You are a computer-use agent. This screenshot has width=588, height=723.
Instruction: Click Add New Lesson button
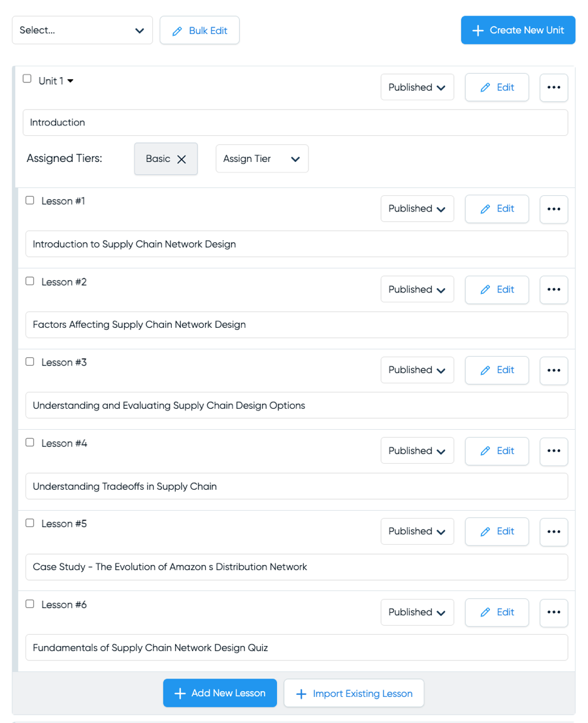click(220, 693)
